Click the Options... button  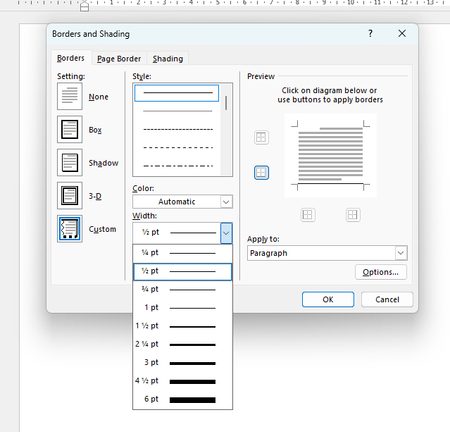[381, 272]
